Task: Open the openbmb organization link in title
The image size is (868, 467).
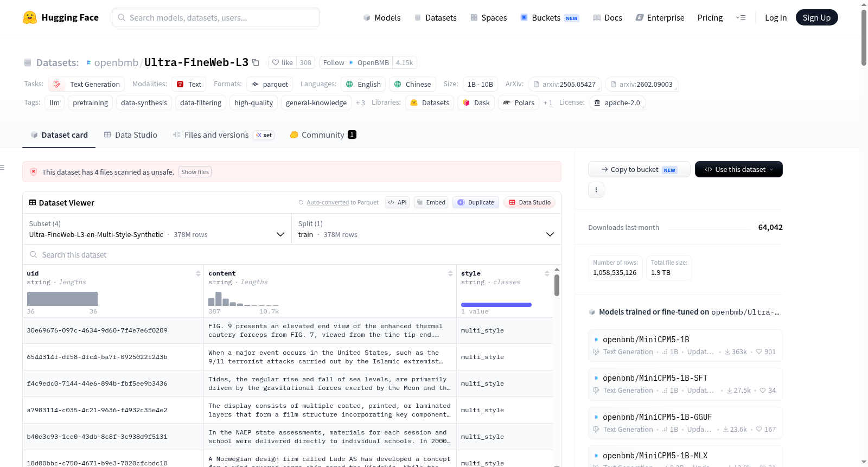Action: point(116,62)
